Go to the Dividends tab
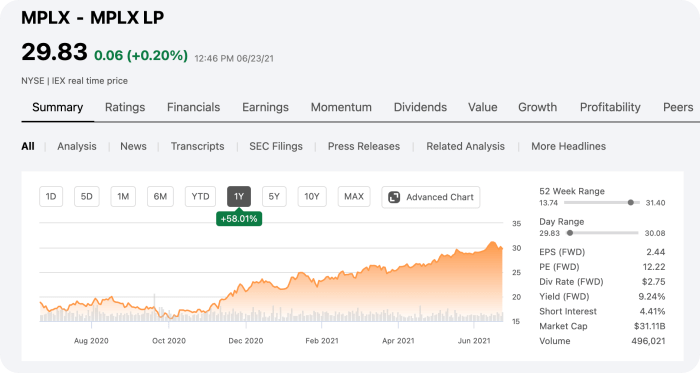Screen dimensions: 700x373 (420, 107)
